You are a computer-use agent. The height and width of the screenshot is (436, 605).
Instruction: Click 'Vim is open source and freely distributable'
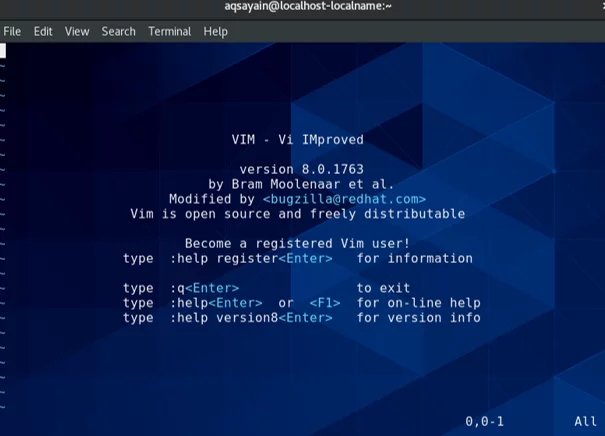click(297, 214)
